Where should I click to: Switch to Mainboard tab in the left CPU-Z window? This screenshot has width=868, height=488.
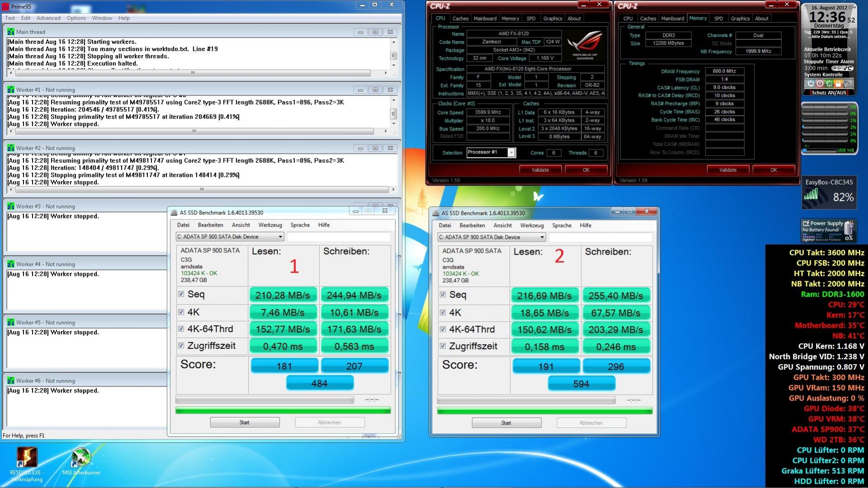click(485, 19)
